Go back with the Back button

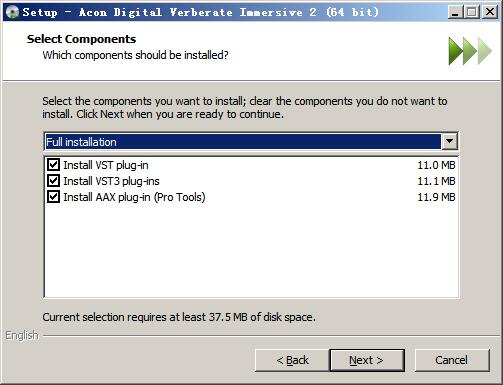click(x=292, y=360)
